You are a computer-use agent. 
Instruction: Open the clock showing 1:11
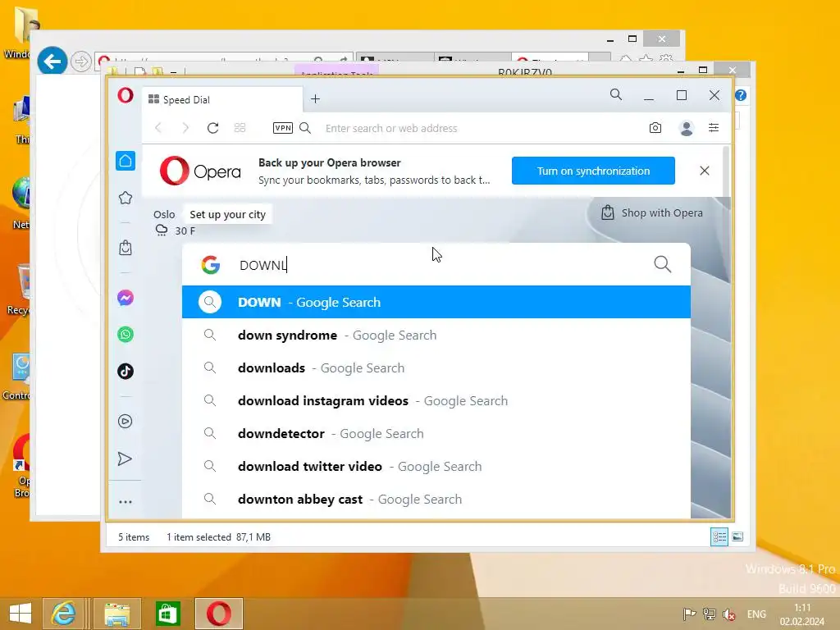[x=802, y=614]
